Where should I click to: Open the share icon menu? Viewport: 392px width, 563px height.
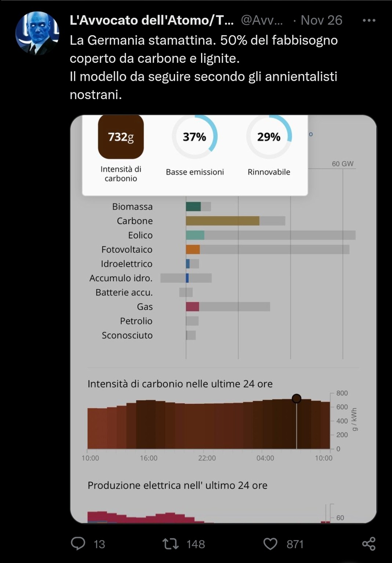(x=369, y=544)
